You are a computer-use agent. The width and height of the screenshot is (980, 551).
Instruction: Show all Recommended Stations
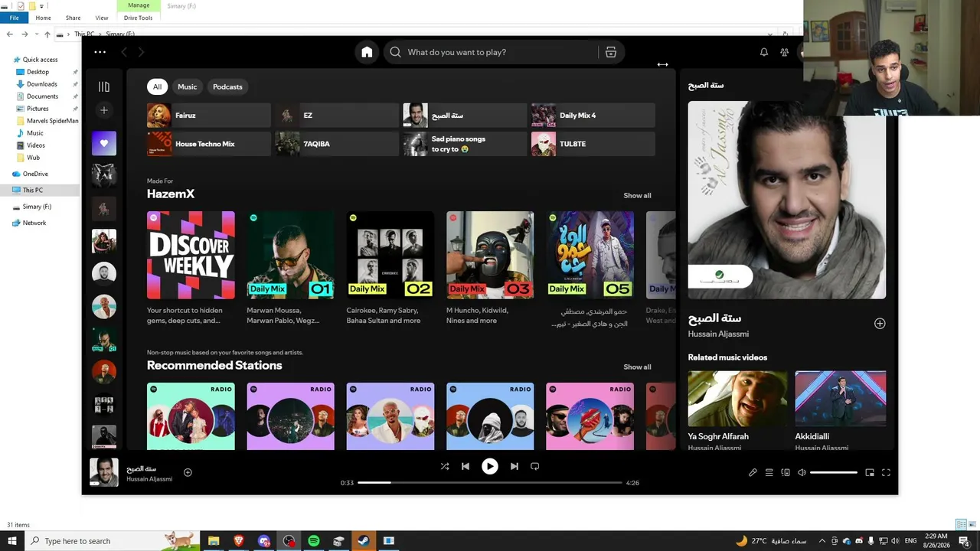pos(637,367)
